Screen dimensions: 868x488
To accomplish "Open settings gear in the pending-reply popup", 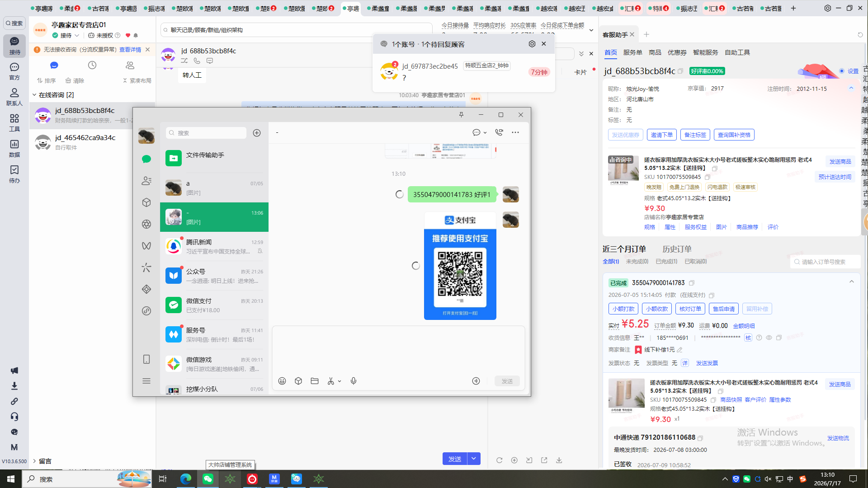I will pyautogui.click(x=532, y=44).
